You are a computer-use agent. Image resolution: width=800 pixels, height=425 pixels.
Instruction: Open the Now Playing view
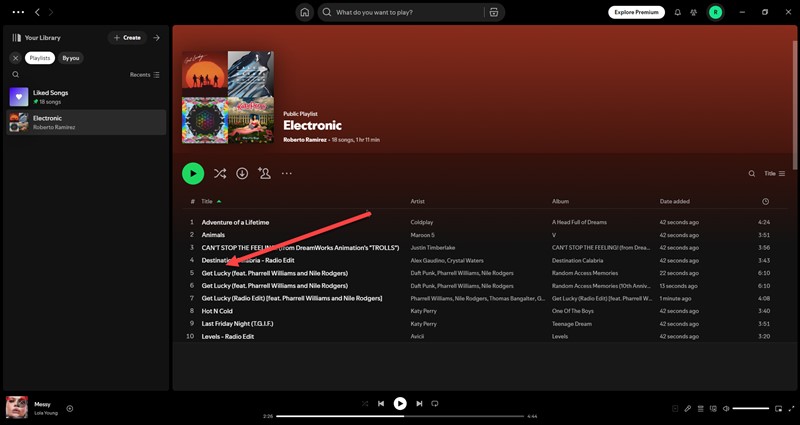[x=675, y=409]
